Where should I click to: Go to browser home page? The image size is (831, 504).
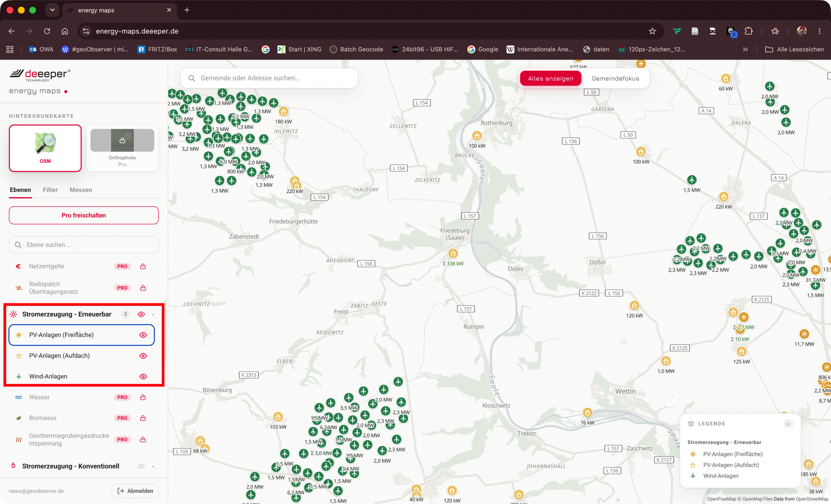[x=65, y=31]
